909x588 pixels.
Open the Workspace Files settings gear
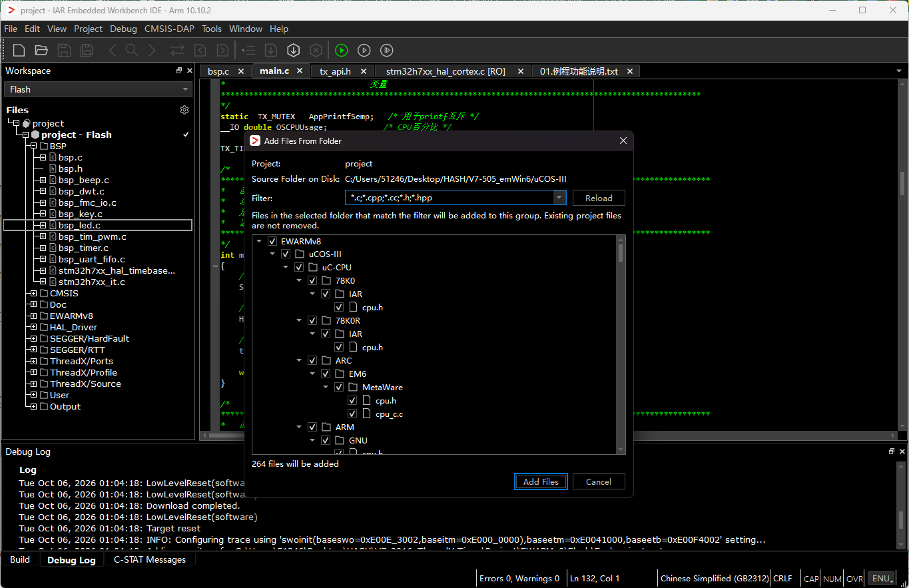coord(184,110)
